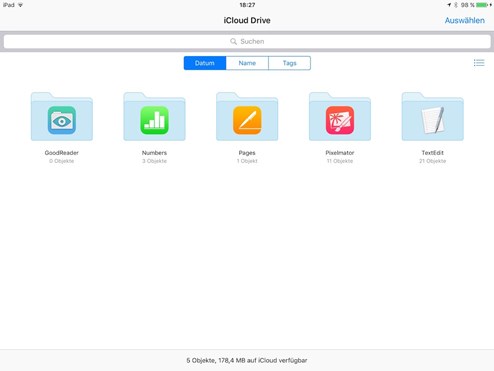The image size is (494, 371).
Task: Open the Pages folder
Action: click(247, 117)
